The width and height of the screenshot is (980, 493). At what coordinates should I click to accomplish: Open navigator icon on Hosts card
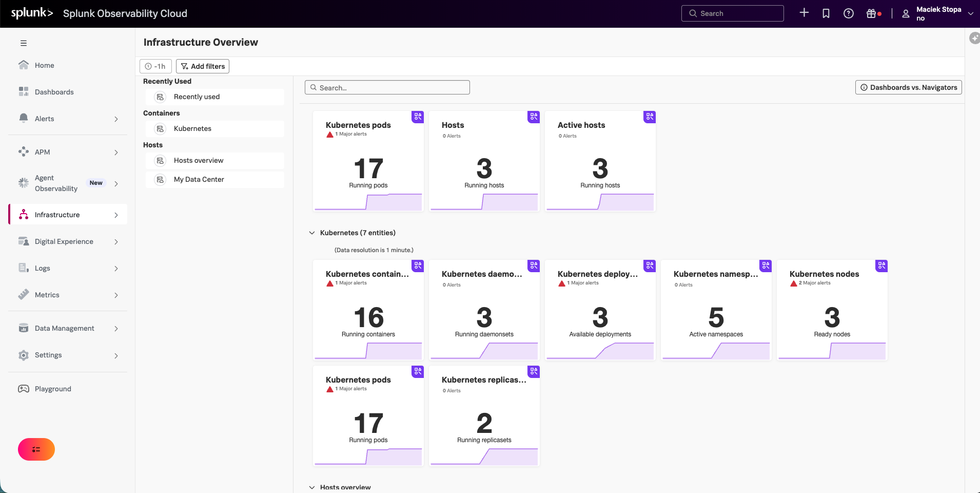click(534, 117)
